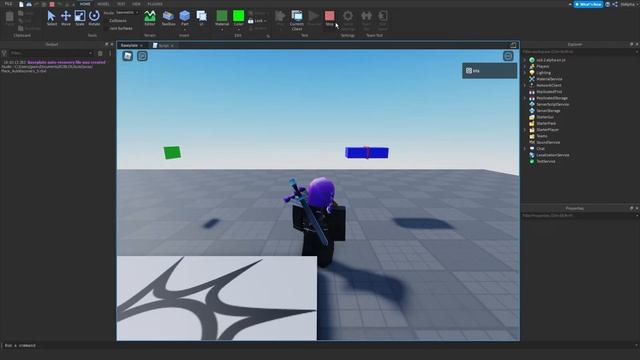The image size is (640, 360).
Task: Select Teams in the Explorer
Action: coord(542,136)
